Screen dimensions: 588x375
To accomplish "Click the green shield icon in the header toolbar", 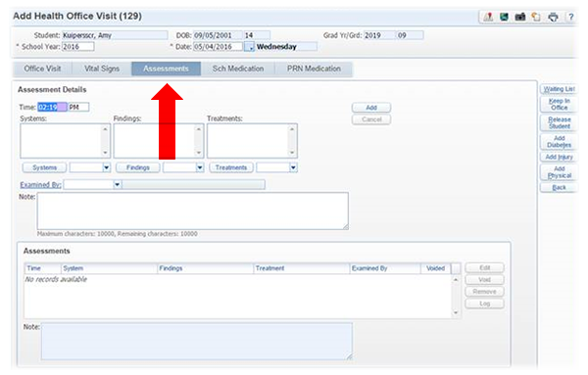I will click(504, 17).
